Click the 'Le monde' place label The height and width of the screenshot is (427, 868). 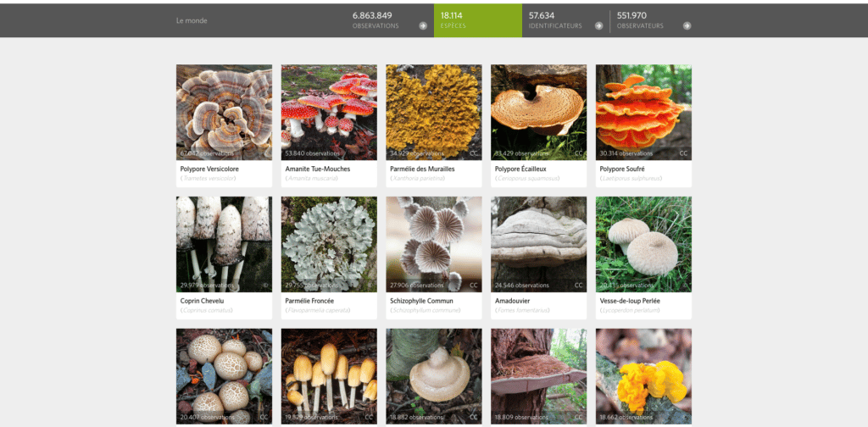click(192, 21)
